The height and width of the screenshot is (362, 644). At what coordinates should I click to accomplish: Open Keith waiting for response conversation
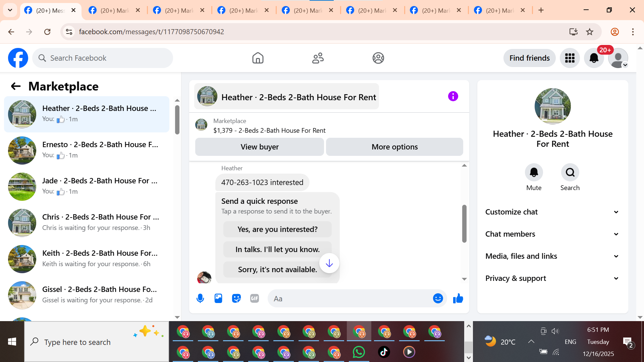tap(87, 259)
